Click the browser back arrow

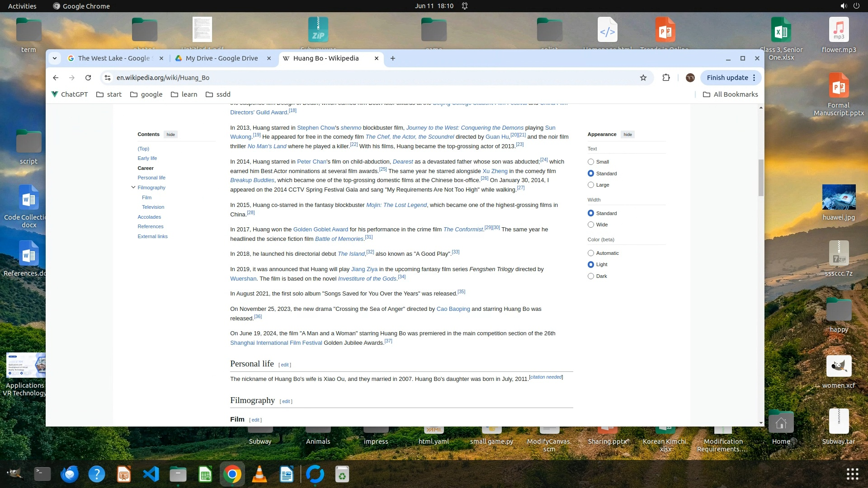pyautogui.click(x=56, y=78)
